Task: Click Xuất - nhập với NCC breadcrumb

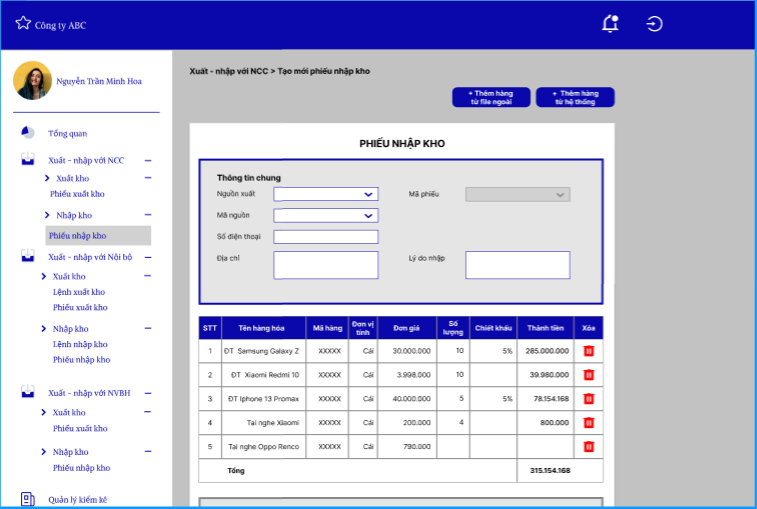Action: tap(229, 71)
